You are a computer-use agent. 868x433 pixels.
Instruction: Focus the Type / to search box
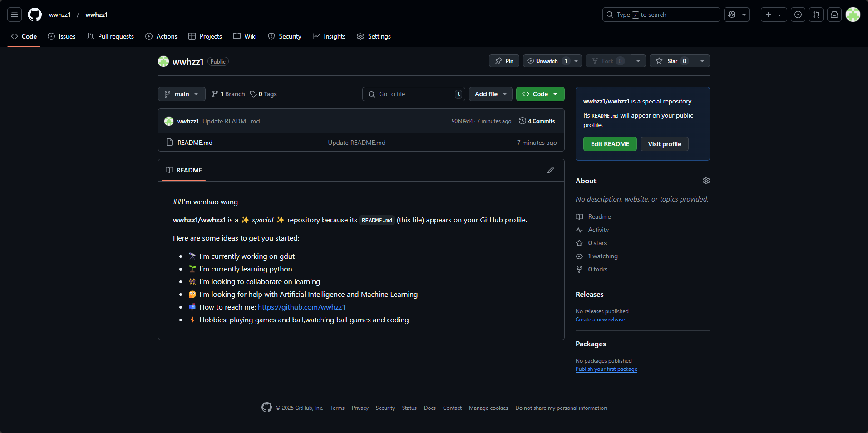661,15
